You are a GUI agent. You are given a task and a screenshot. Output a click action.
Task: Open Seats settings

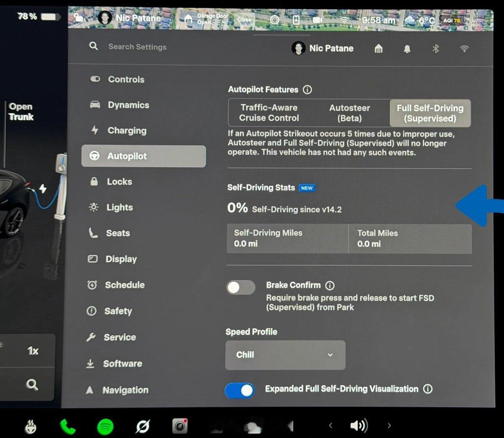click(x=143, y=233)
